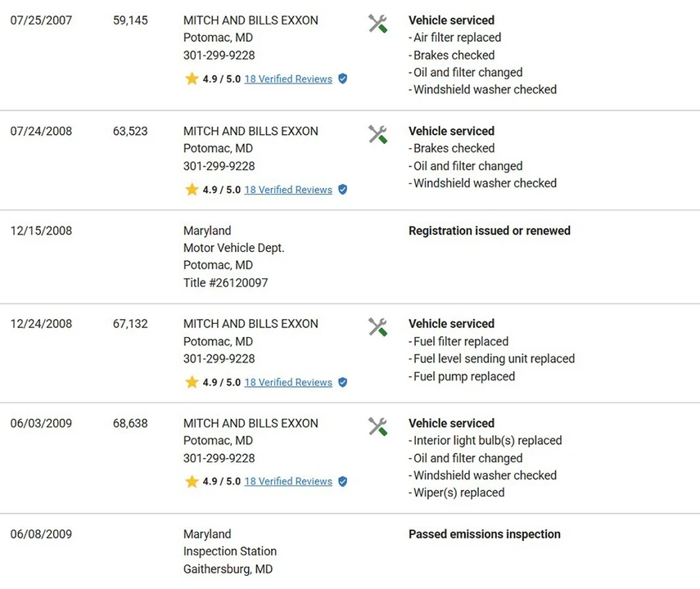This screenshot has width=700, height=589.
Task: Open 18 Verified Reviews link for 07/25/2007 service
Action: [x=288, y=79]
